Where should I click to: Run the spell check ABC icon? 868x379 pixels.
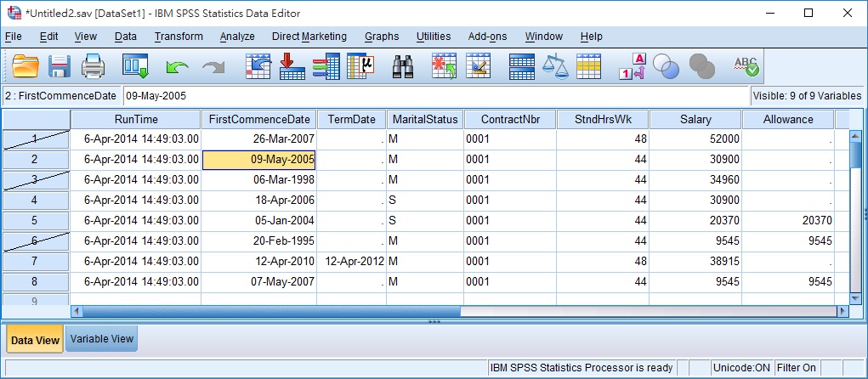coord(746,65)
